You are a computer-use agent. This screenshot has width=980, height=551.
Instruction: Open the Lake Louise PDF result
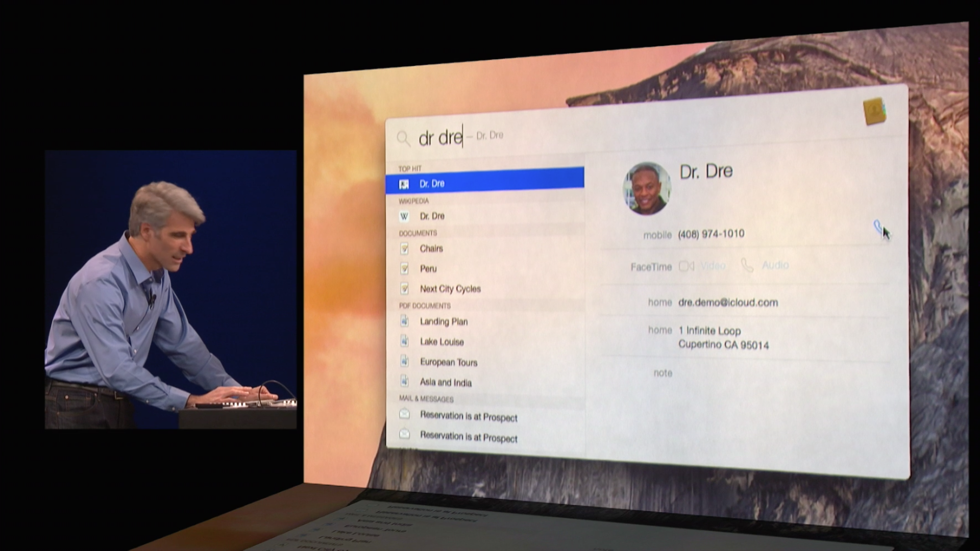point(484,342)
